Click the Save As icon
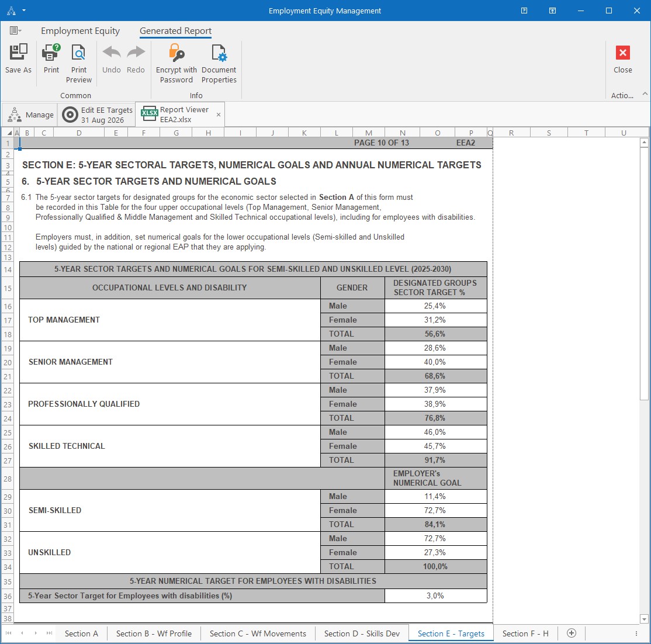651x644 pixels. 18,53
